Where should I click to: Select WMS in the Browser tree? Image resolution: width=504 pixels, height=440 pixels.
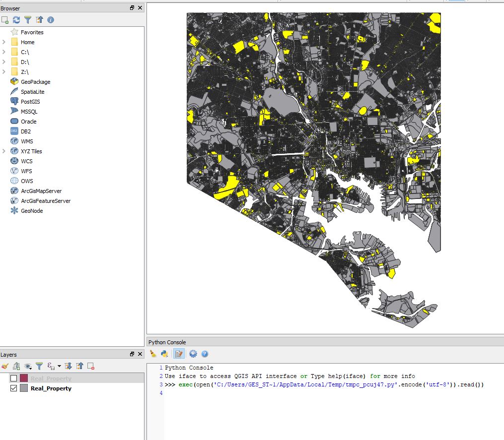coord(27,141)
